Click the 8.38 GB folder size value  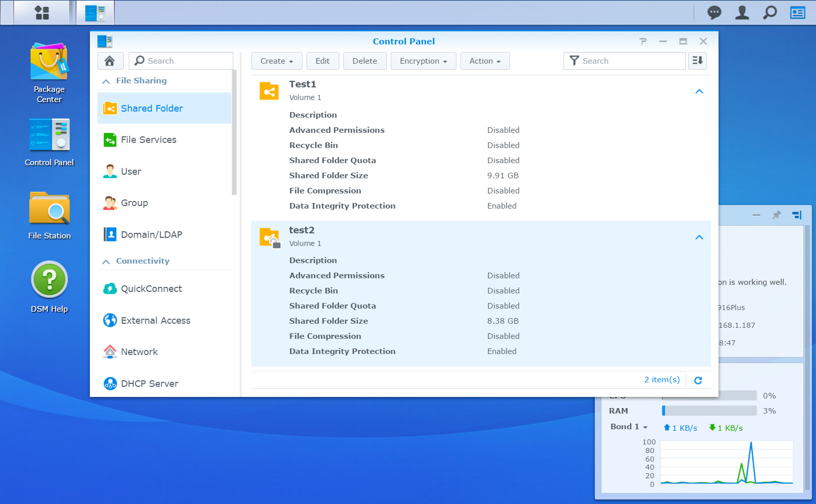click(x=503, y=321)
